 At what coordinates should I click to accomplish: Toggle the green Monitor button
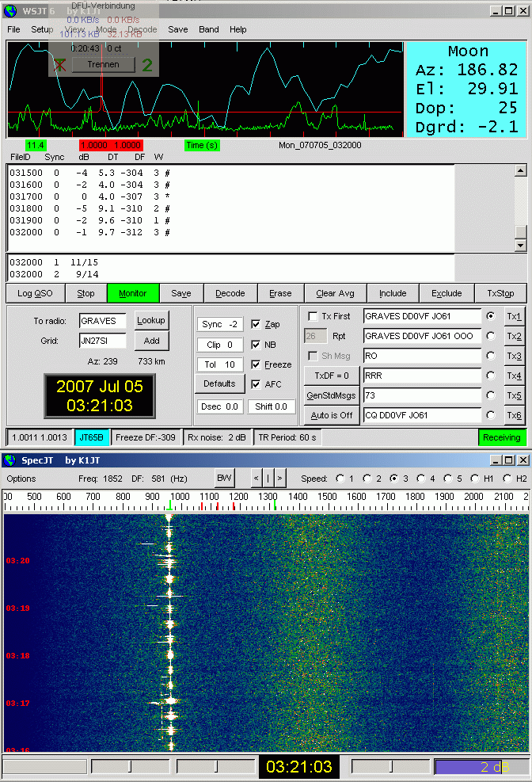click(x=133, y=293)
